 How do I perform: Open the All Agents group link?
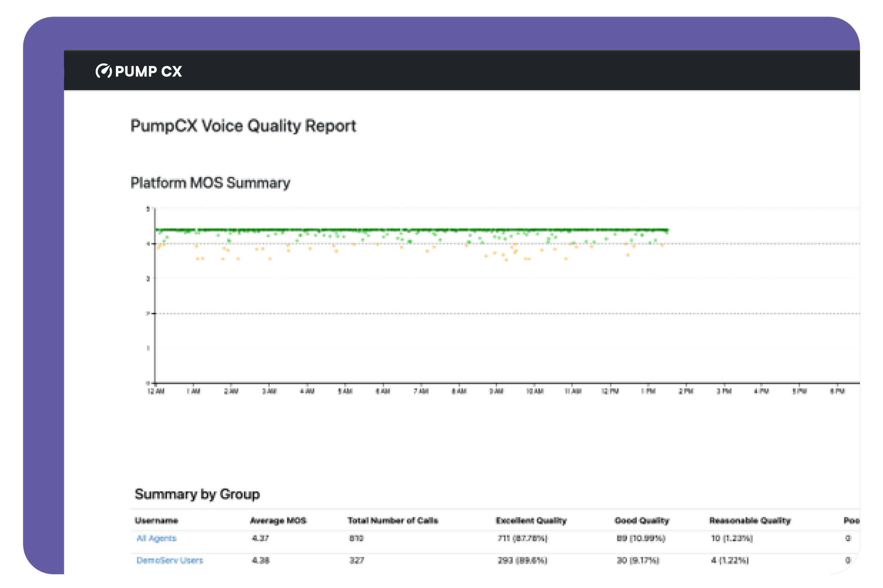(156, 538)
